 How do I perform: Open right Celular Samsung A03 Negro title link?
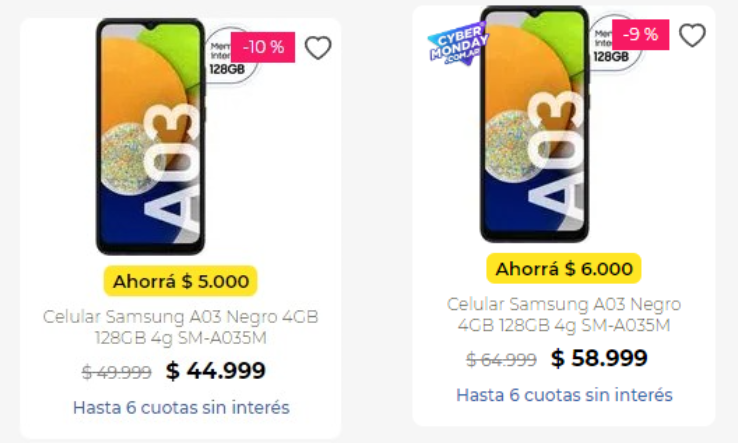pos(564,314)
